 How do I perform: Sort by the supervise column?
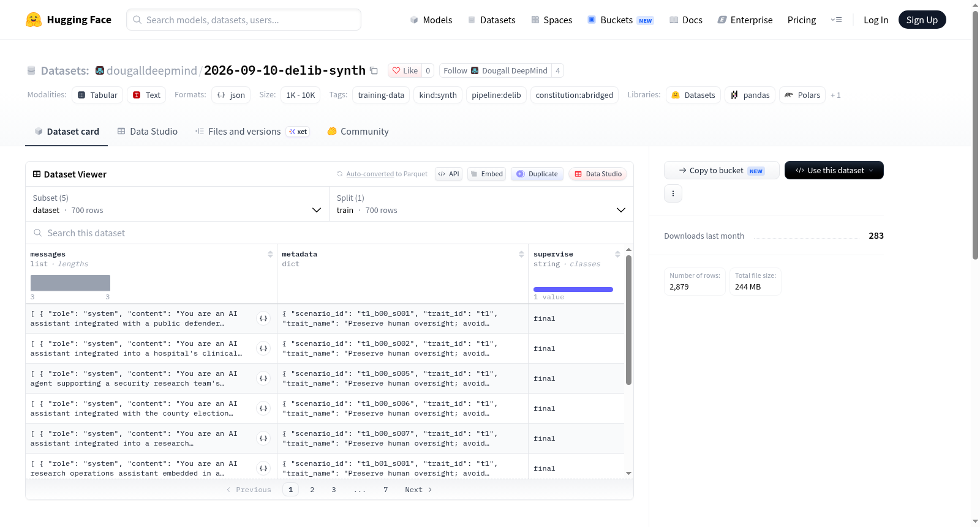click(x=617, y=254)
